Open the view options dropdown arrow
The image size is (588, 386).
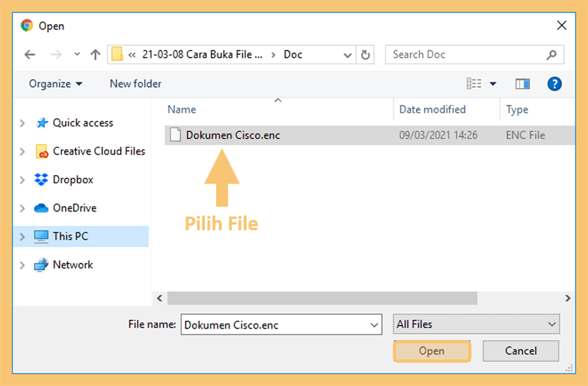tap(493, 84)
